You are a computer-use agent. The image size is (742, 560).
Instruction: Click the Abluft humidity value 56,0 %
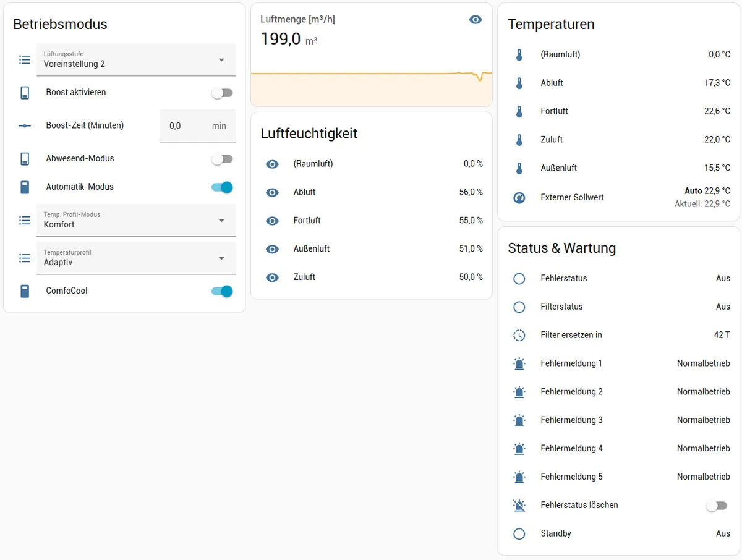471,192
